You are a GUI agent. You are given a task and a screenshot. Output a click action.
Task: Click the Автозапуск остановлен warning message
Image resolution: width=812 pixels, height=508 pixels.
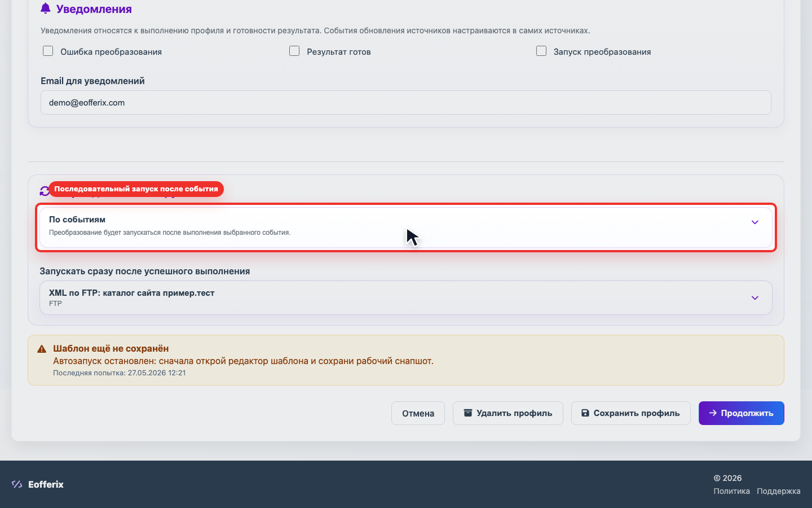[x=243, y=361]
